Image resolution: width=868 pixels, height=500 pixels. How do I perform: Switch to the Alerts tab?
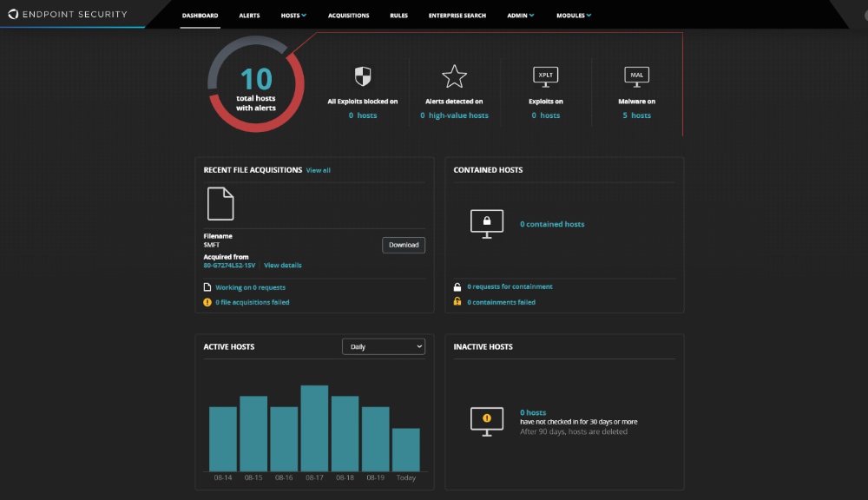pos(249,15)
